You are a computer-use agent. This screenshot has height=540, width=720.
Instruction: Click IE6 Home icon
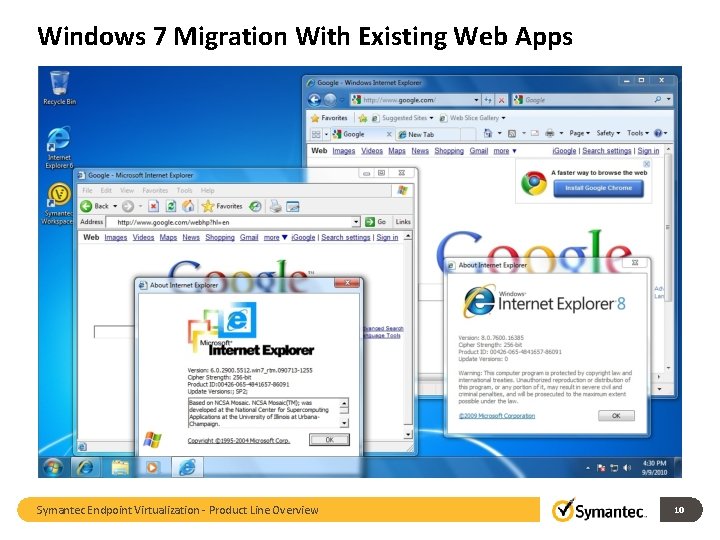(x=188, y=206)
